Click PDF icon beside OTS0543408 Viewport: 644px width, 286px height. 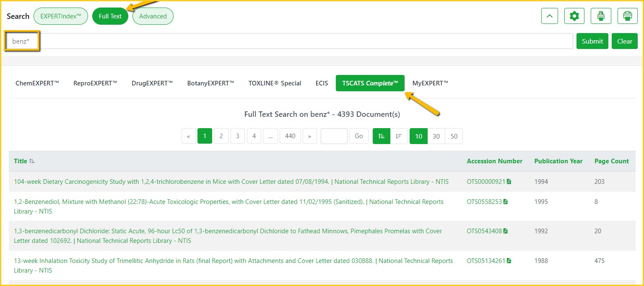point(506,231)
